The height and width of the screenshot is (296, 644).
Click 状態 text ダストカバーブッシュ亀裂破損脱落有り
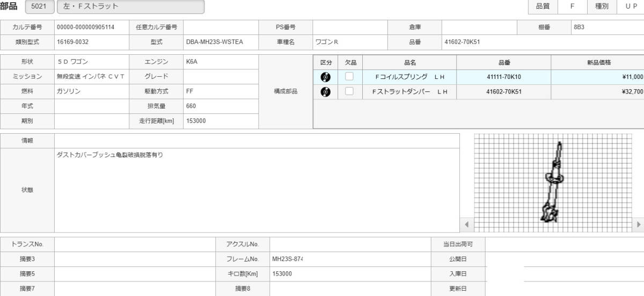[x=109, y=155]
